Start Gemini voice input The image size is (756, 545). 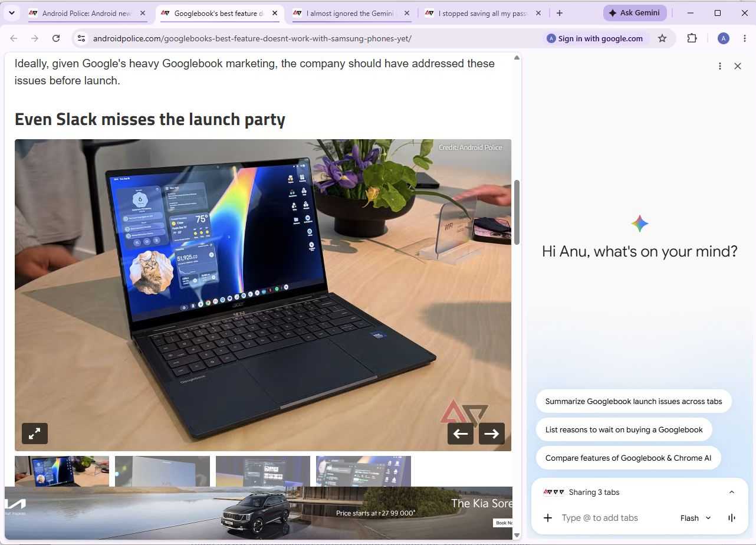click(x=732, y=518)
